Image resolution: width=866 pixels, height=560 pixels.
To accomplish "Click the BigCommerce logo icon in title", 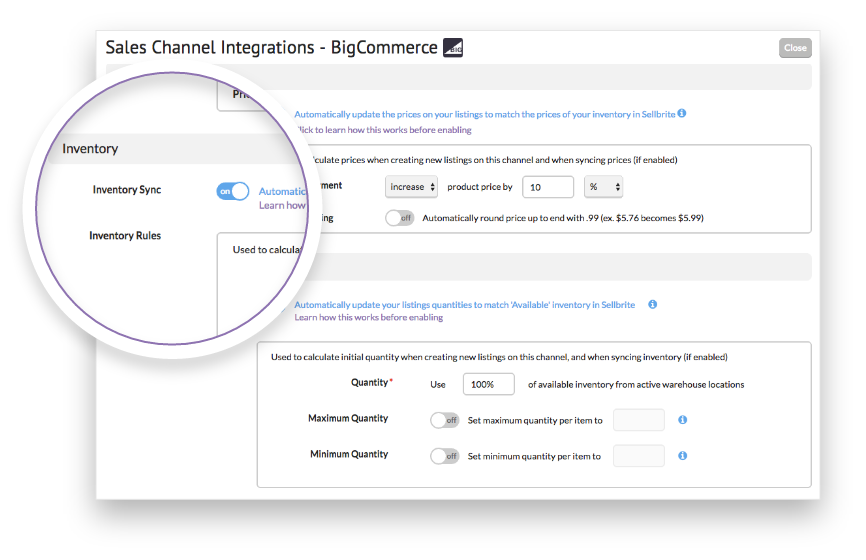I will (x=453, y=47).
